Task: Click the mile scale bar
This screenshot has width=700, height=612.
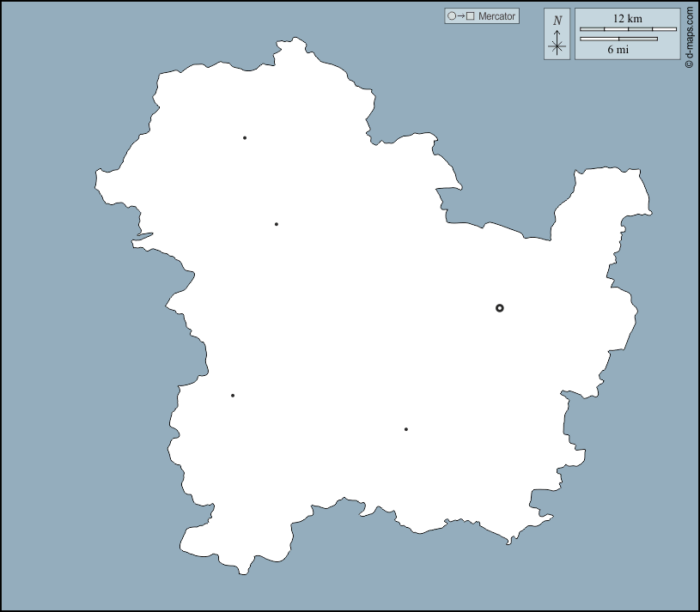Action: (618, 39)
